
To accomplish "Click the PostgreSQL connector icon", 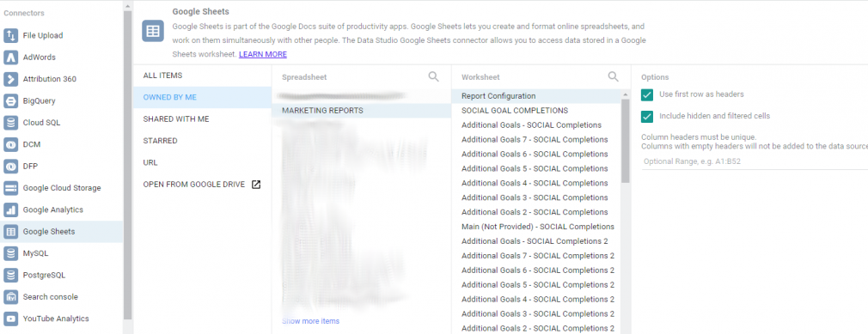I will pos(10,276).
